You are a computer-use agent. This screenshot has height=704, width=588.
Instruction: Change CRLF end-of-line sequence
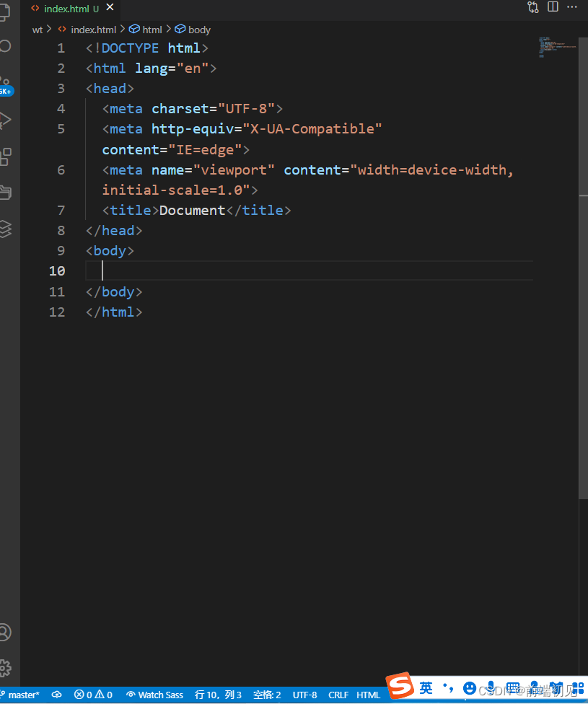[x=338, y=695]
